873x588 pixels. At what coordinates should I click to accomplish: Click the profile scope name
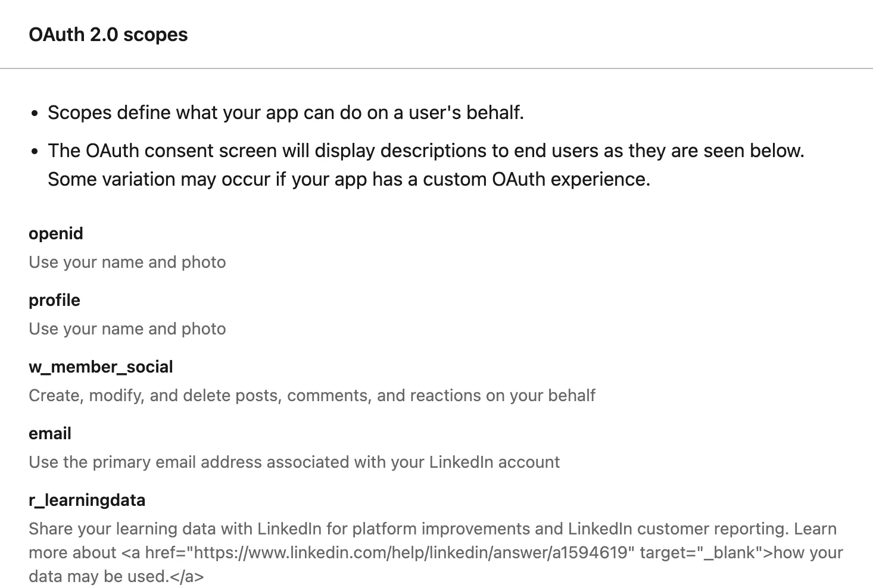[54, 300]
